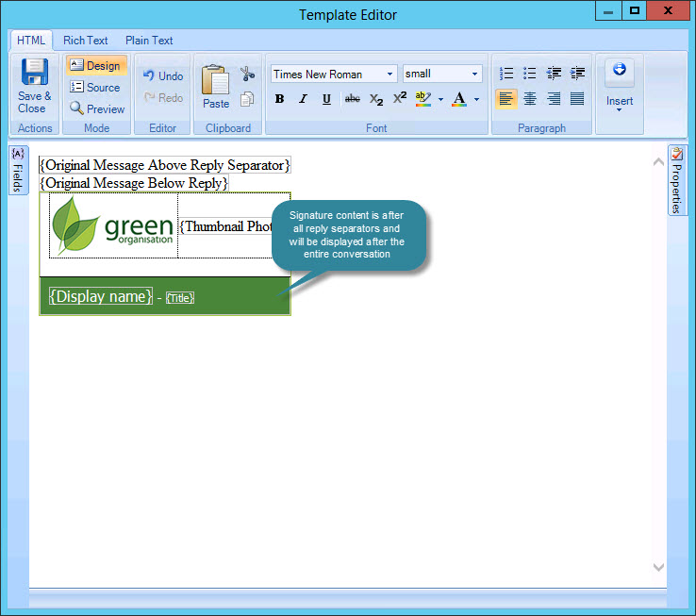This screenshot has width=696, height=616.
Task: Center align the text
Action: tap(530, 99)
